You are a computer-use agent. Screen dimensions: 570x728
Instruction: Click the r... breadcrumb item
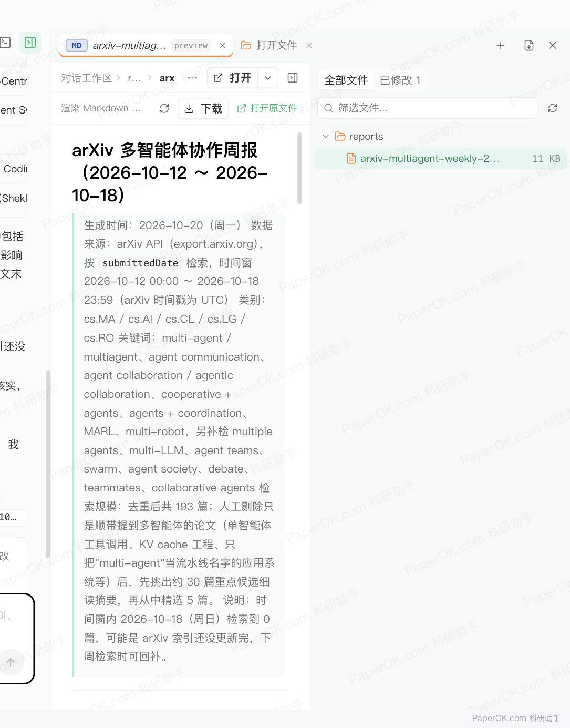pos(134,78)
